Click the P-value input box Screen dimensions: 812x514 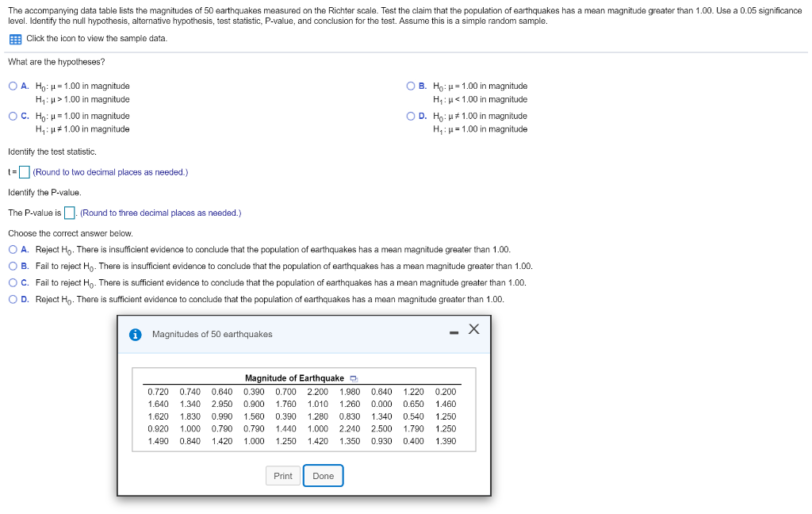(69, 213)
